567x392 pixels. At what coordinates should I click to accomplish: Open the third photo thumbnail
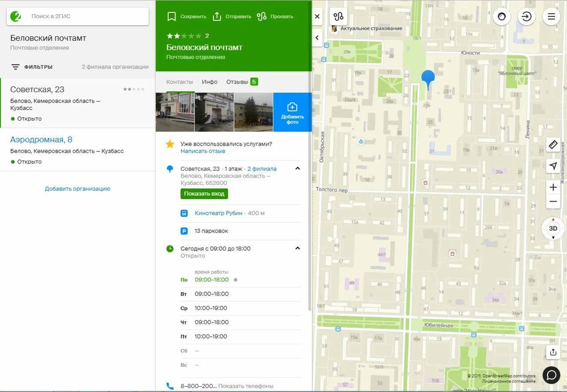[x=253, y=112]
